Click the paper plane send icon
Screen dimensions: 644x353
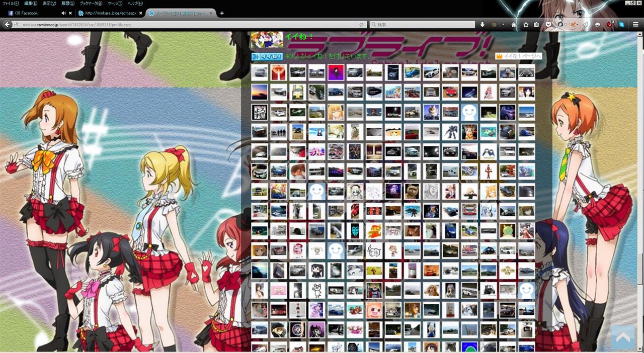[x=585, y=24]
